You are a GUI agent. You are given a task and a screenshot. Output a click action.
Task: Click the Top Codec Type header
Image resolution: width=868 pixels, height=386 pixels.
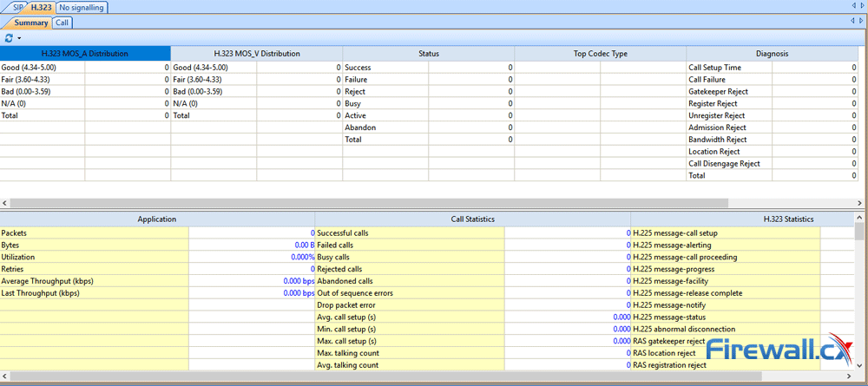pyautogui.click(x=601, y=54)
